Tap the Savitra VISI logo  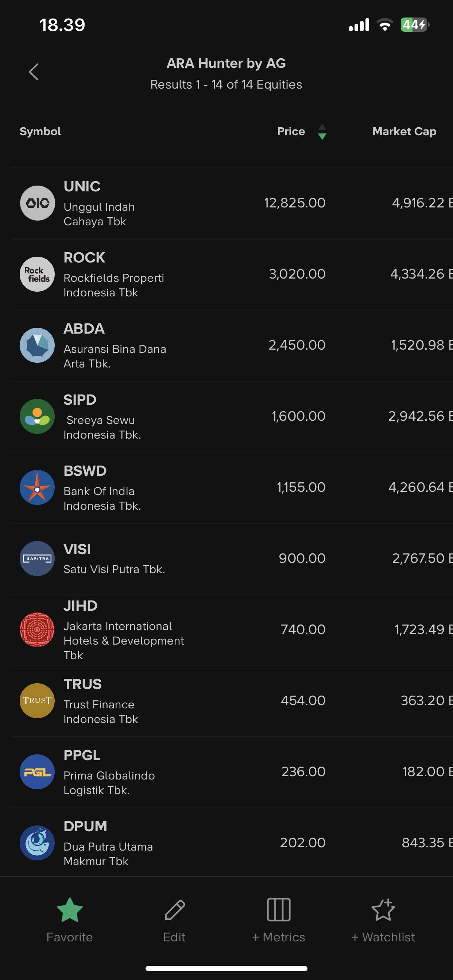tap(37, 559)
